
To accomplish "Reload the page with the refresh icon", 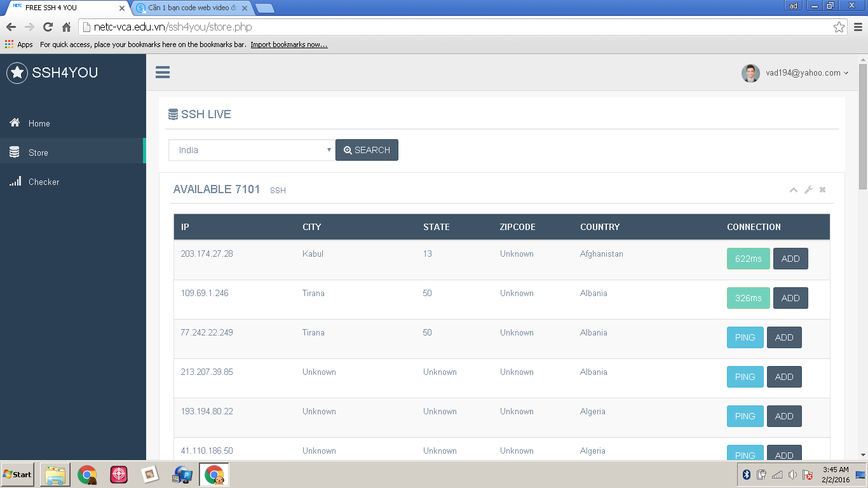I will [x=48, y=27].
